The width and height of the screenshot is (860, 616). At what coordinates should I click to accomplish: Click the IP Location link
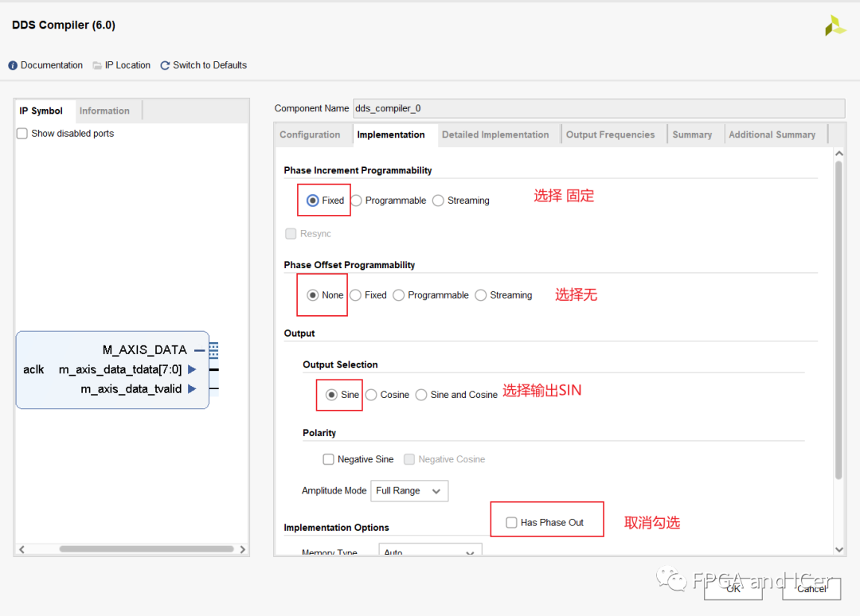pos(127,65)
